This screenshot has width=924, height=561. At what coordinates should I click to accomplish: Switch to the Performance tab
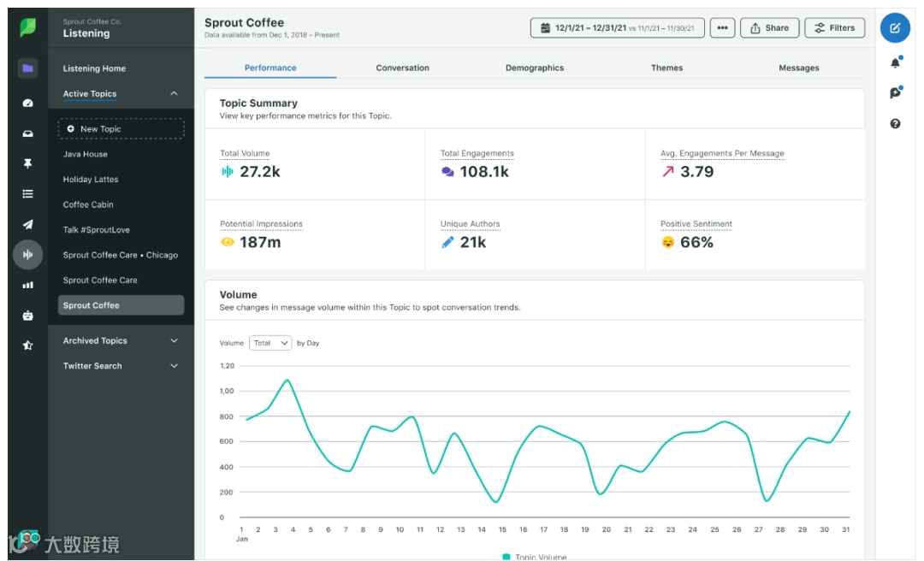(x=270, y=68)
